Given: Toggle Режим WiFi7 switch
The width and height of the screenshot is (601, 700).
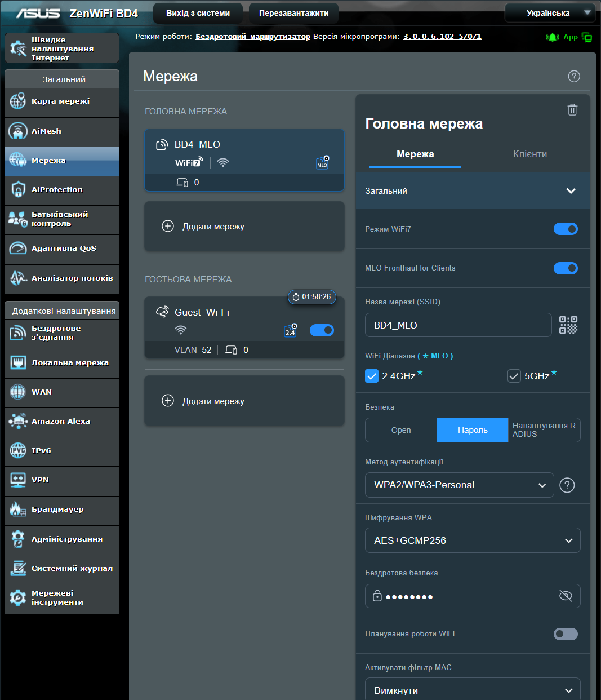Looking at the screenshot, I should point(566,229).
